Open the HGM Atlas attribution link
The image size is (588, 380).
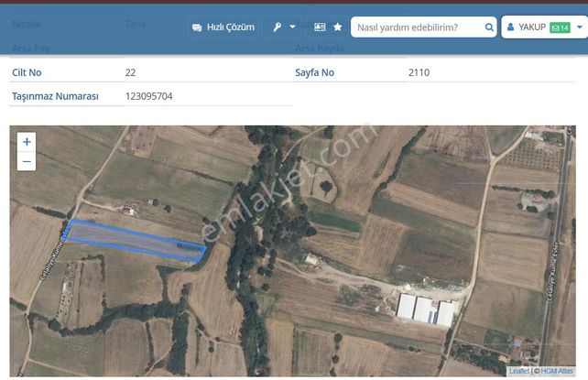557,371
